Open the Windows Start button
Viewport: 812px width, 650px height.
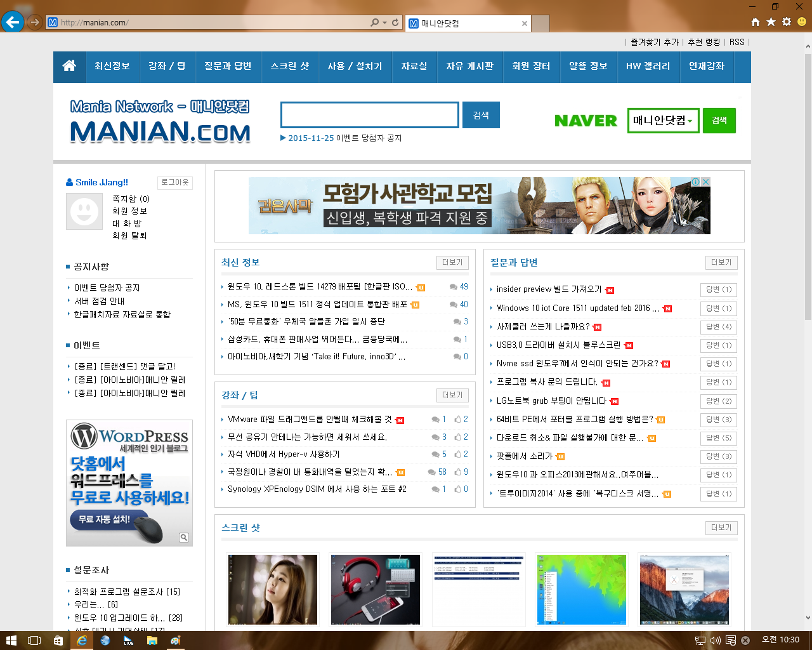pos(11,640)
